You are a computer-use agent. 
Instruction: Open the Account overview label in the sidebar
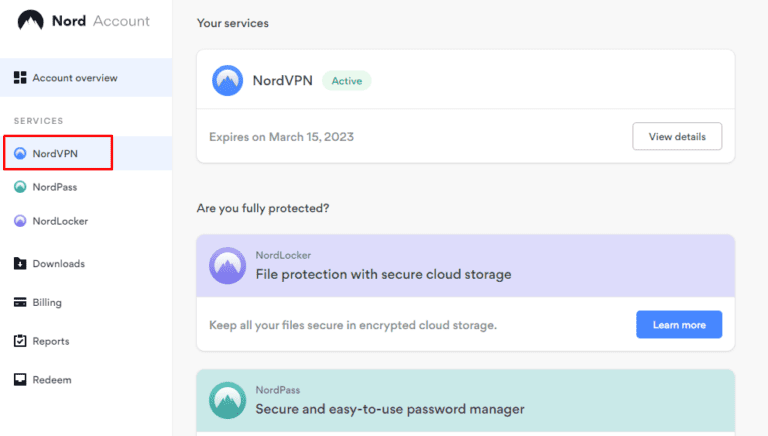coord(75,78)
